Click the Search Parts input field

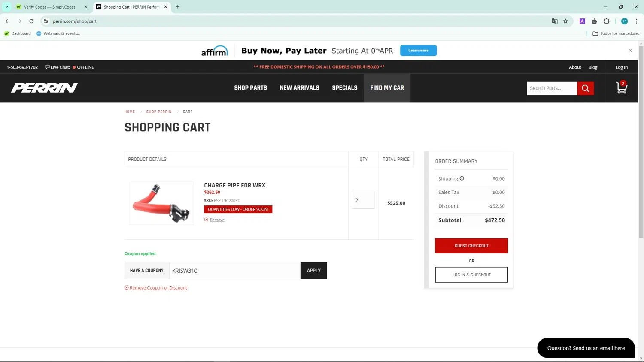[552, 88]
